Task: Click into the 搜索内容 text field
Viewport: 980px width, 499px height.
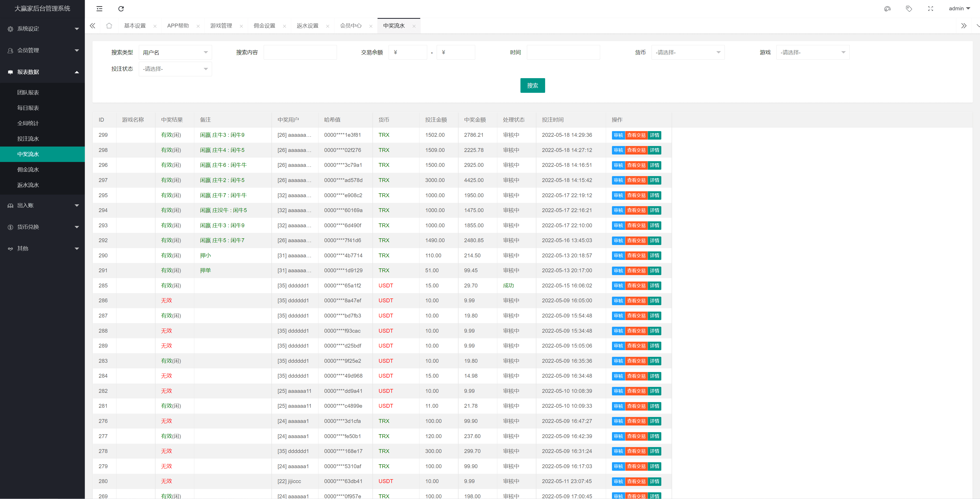Action: pyautogui.click(x=300, y=52)
